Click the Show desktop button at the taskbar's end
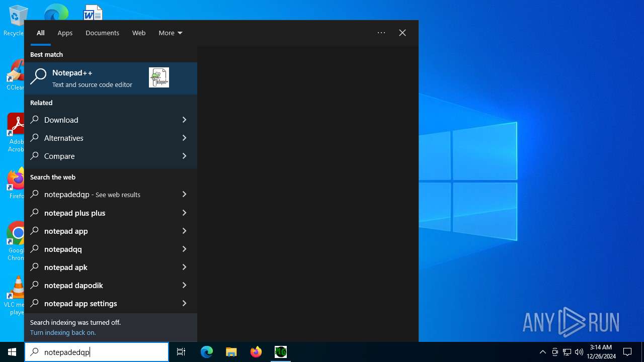The width and height of the screenshot is (644, 362). point(642,352)
